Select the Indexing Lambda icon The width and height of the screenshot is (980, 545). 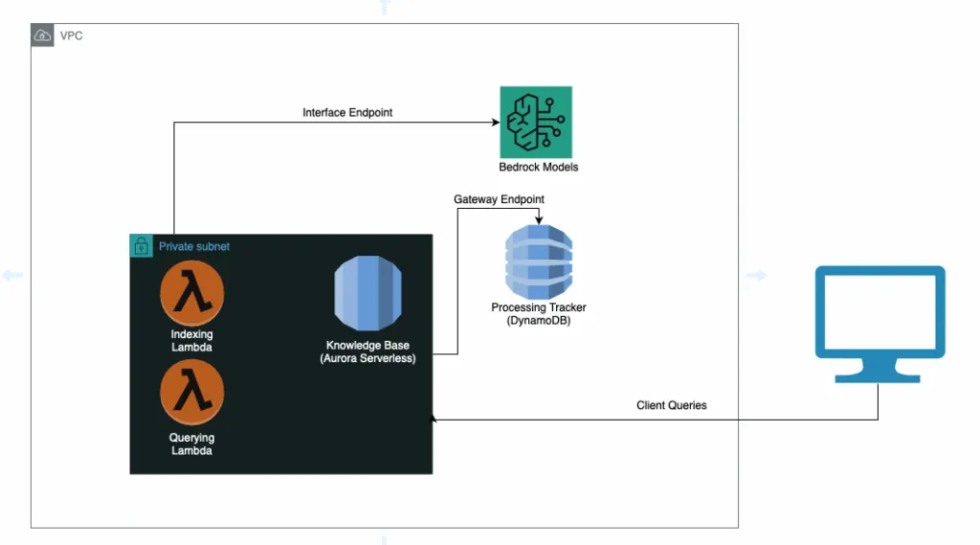click(192, 294)
